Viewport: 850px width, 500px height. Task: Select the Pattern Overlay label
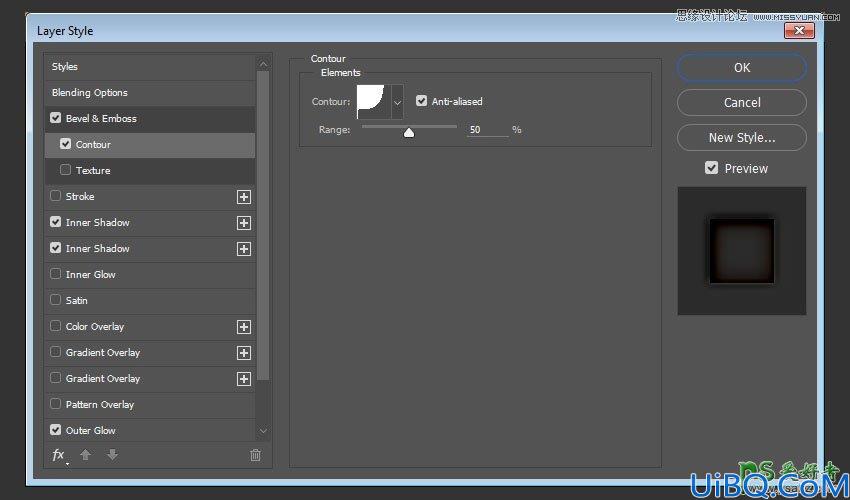[100, 405]
